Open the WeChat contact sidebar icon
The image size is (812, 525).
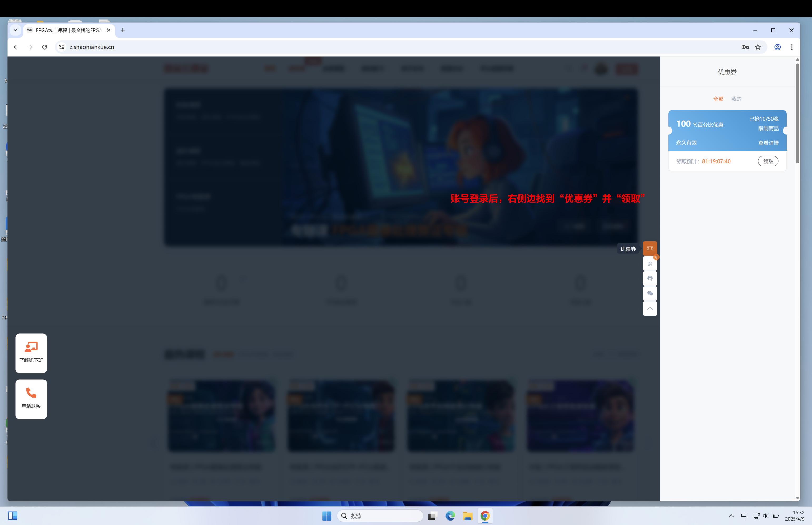pos(650,293)
